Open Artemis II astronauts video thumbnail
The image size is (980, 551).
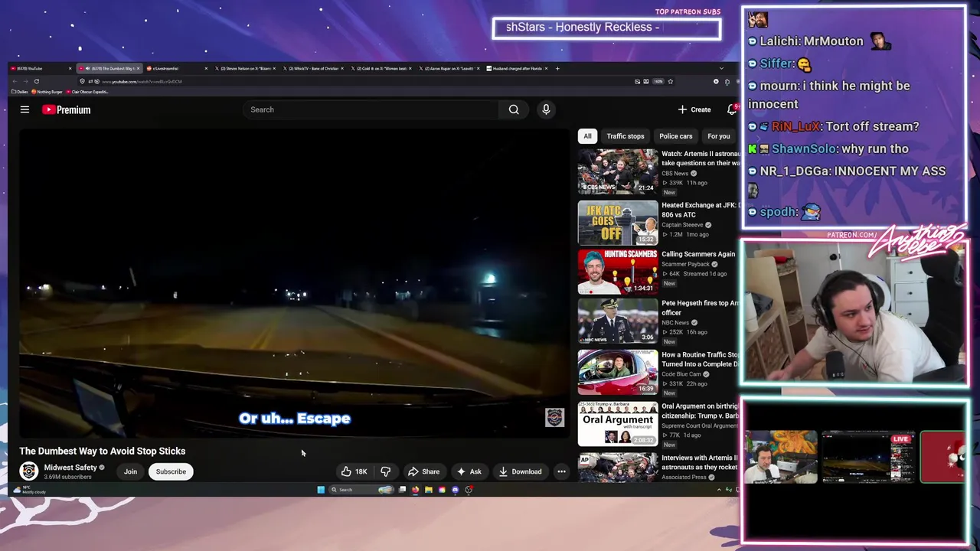click(618, 171)
